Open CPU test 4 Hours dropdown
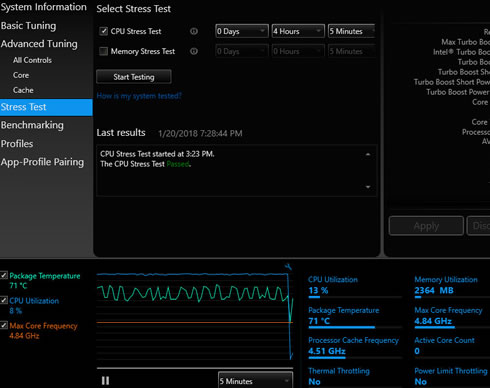 pos(298,31)
